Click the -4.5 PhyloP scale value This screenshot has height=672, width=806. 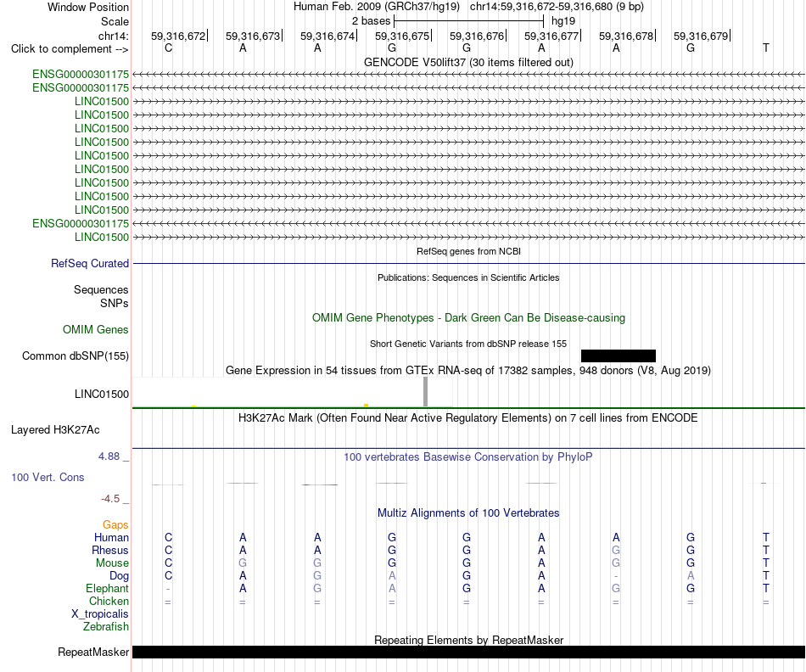pos(110,499)
